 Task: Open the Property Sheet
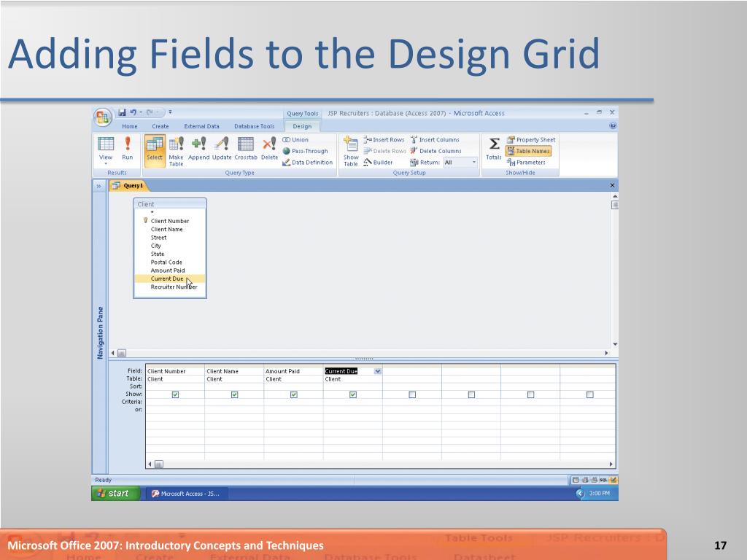(531, 139)
